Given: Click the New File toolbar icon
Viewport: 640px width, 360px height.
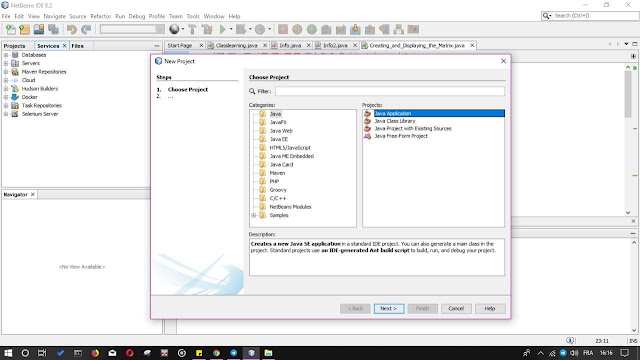Looking at the screenshot, I should 11,29.
